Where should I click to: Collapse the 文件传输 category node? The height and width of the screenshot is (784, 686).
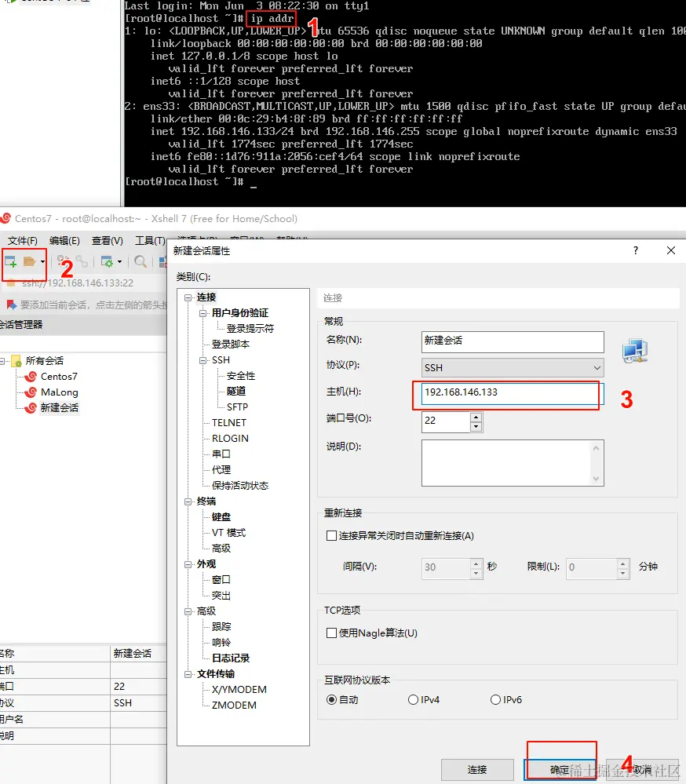click(188, 674)
